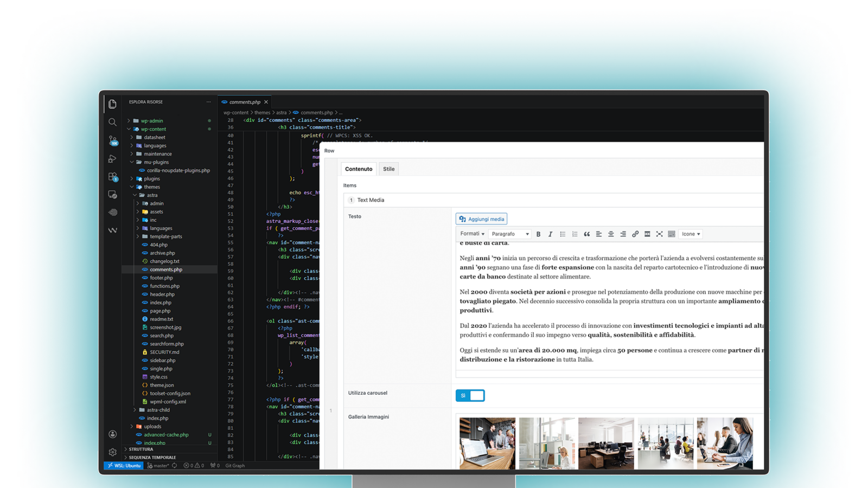This screenshot has width=868, height=488.
Task: Open the Search view in the activity bar
Action: coord(112,122)
